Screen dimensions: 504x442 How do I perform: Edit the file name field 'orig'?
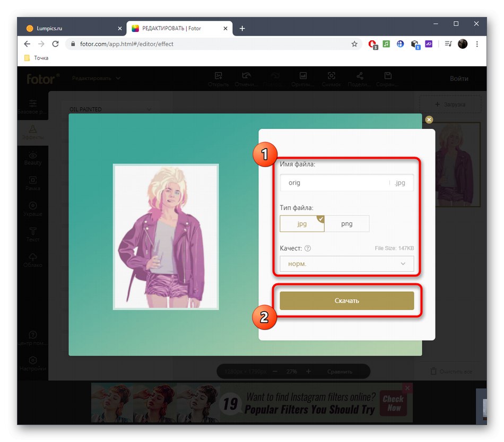[x=346, y=183]
